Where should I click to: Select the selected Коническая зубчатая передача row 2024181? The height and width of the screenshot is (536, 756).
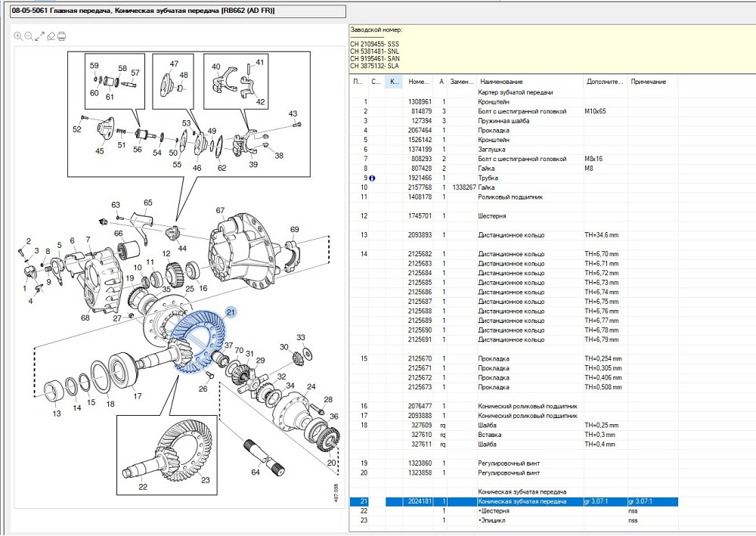point(522,502)
